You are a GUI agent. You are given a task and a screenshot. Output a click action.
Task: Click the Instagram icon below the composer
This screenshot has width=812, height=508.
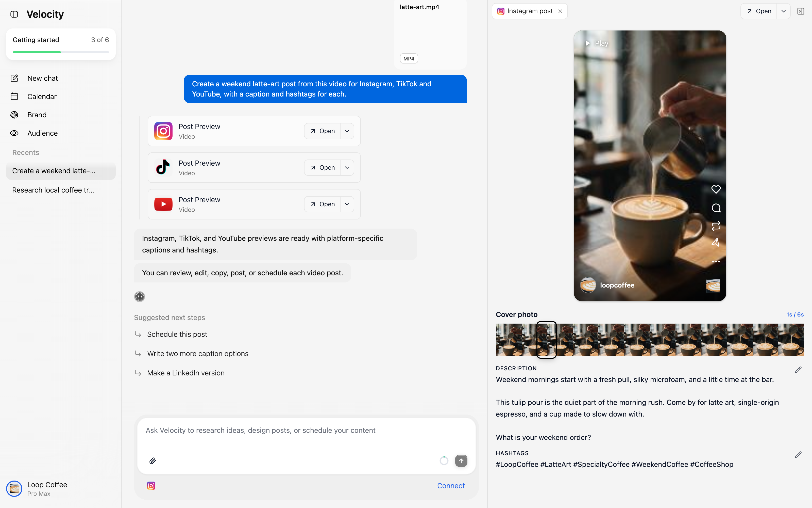tap(151, 485)
